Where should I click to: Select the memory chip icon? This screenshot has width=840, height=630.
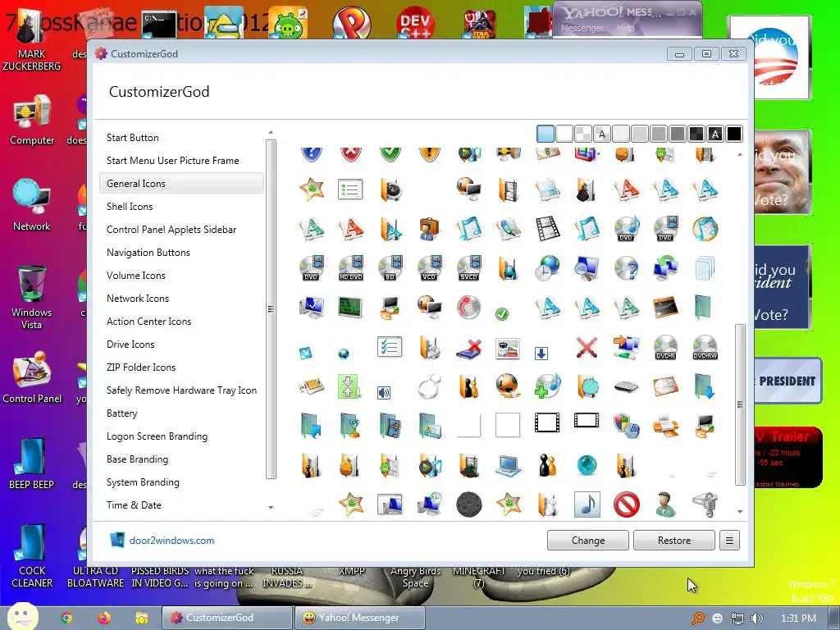[311, 387]
